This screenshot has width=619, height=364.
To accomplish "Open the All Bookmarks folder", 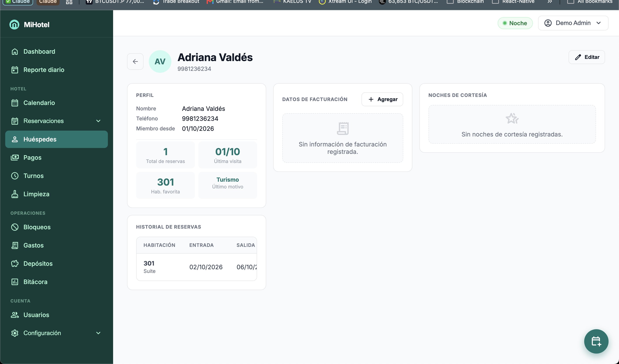I will pos(589,2).
